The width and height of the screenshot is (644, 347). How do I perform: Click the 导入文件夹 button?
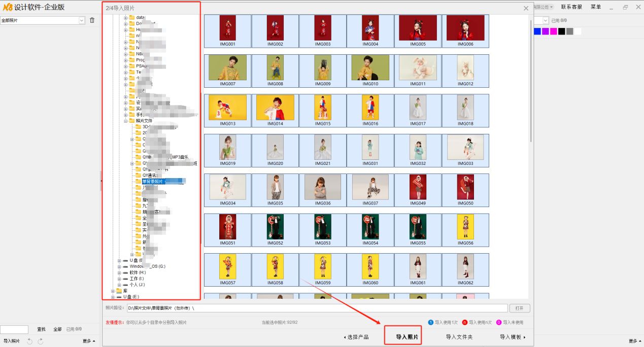click(x=459, y=337)
